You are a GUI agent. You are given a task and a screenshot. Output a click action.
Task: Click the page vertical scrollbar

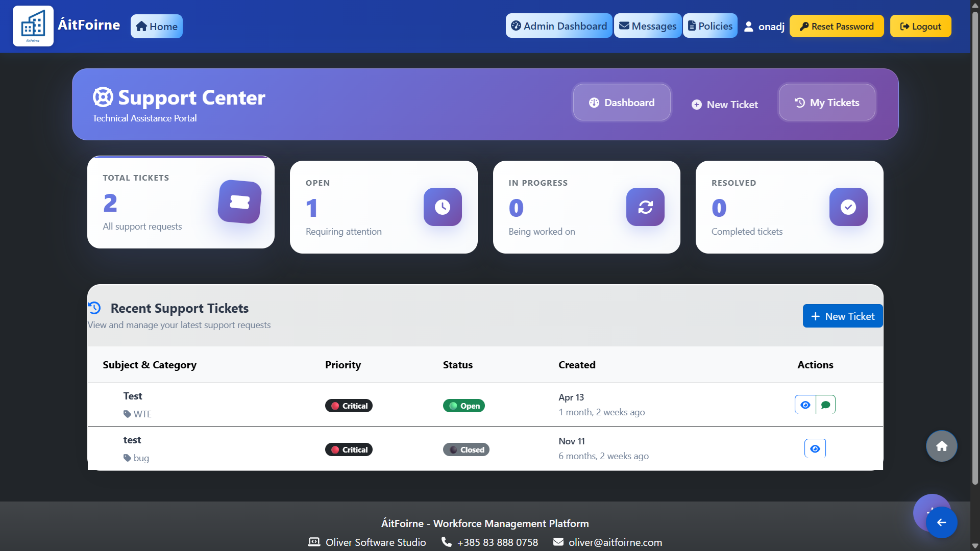(x=975, y=247)
